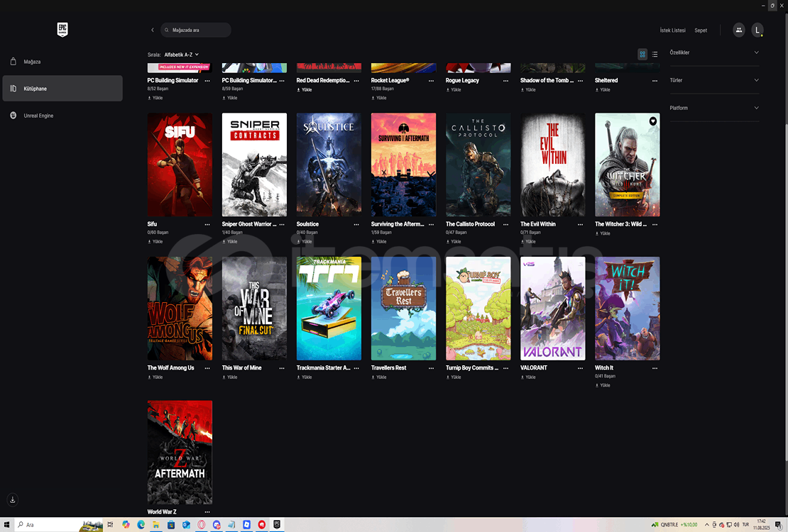Click the Epic Games logo in the sidebar
Image resolution: width=788 pixels, height=532 pixels.
(x=62, y=30)
